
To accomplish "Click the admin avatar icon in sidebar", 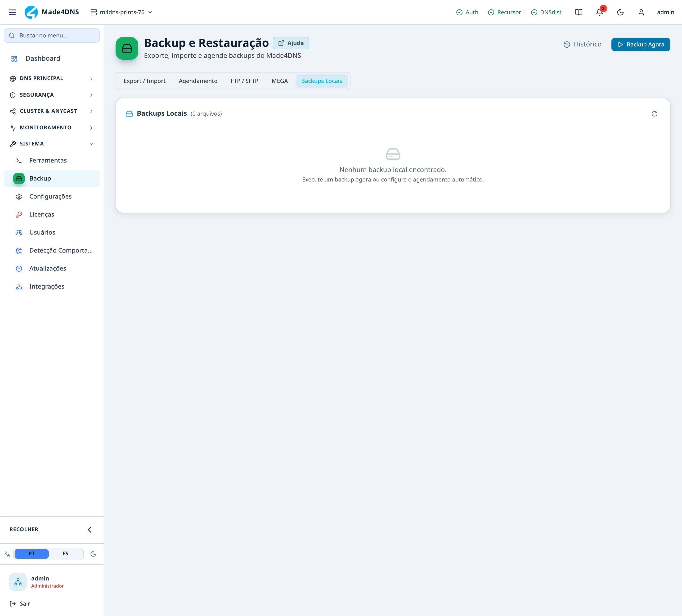I will (18, 581).
